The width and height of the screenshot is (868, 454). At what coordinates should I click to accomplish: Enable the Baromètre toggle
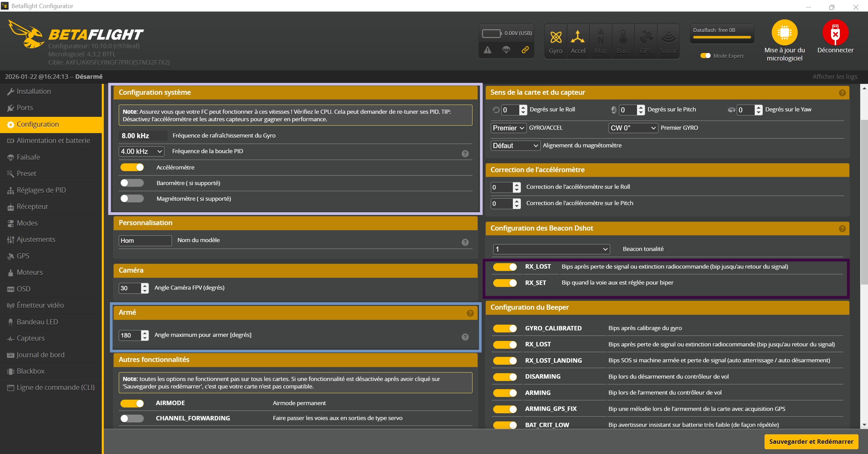pyautogui.click(x=132, y=183)
